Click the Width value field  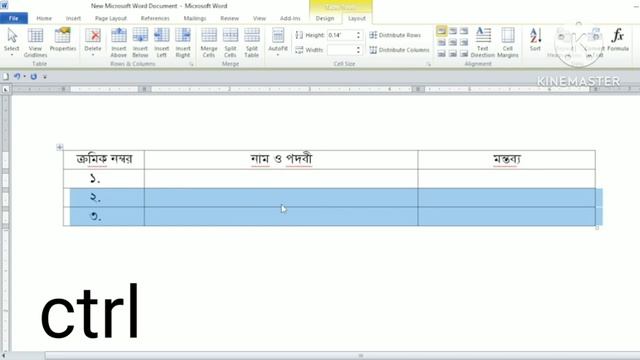point(341,50)
